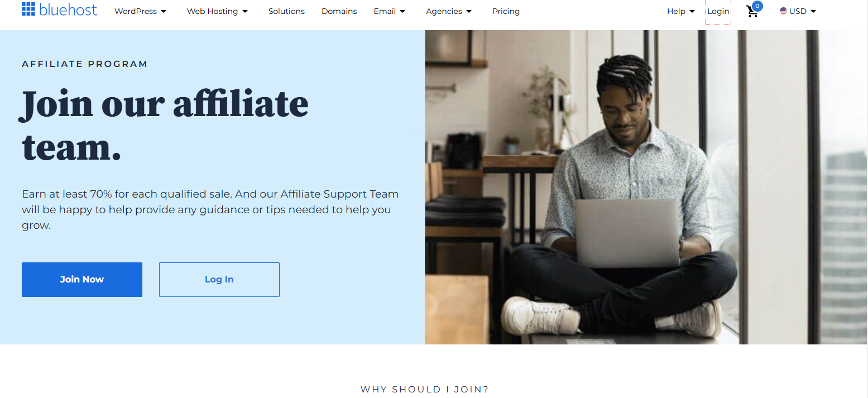Click the Why Should I Join heading
Viewport: 868px width, 398px height.
coord(425,389)
